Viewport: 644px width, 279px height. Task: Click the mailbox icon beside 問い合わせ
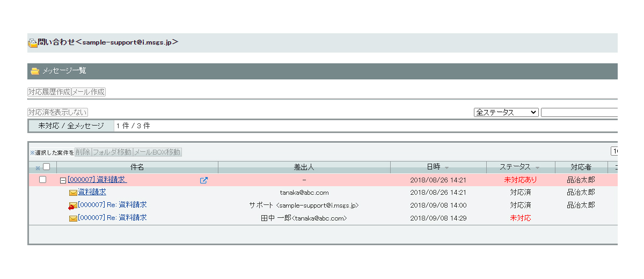tap(33, 43)
